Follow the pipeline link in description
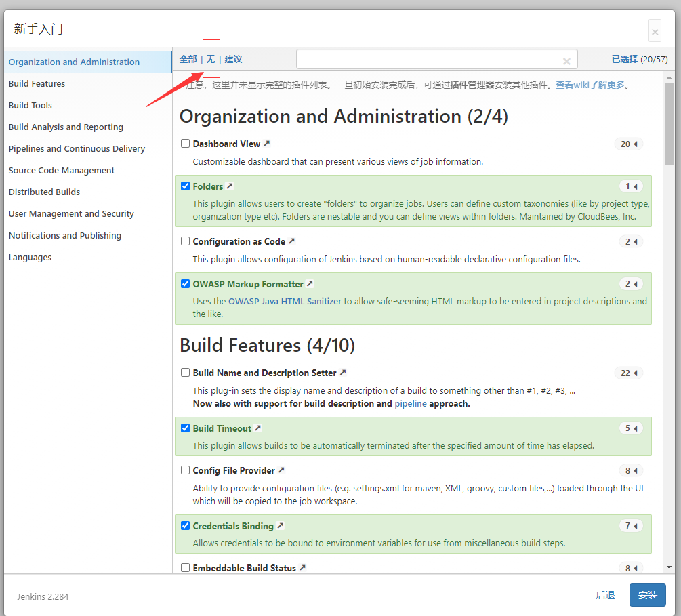 click(x=411, y=404)
